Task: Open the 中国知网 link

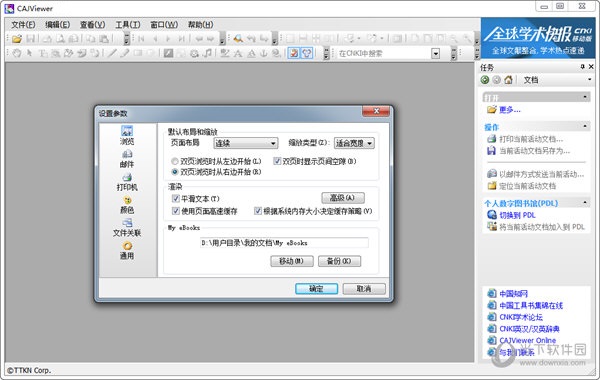Action: [x=514, y=294]
